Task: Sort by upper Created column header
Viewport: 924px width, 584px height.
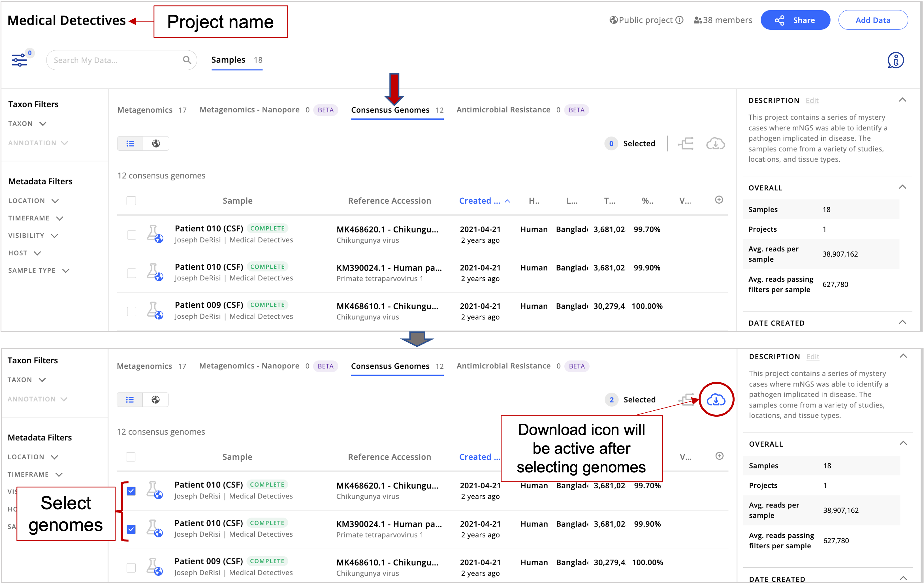Action: click(484, 201)
